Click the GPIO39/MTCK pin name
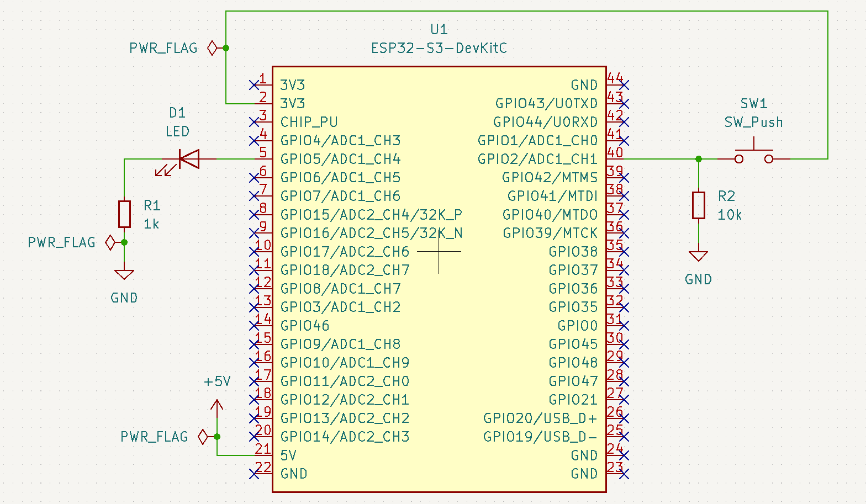The image size is (866, 504). (550, 233)
